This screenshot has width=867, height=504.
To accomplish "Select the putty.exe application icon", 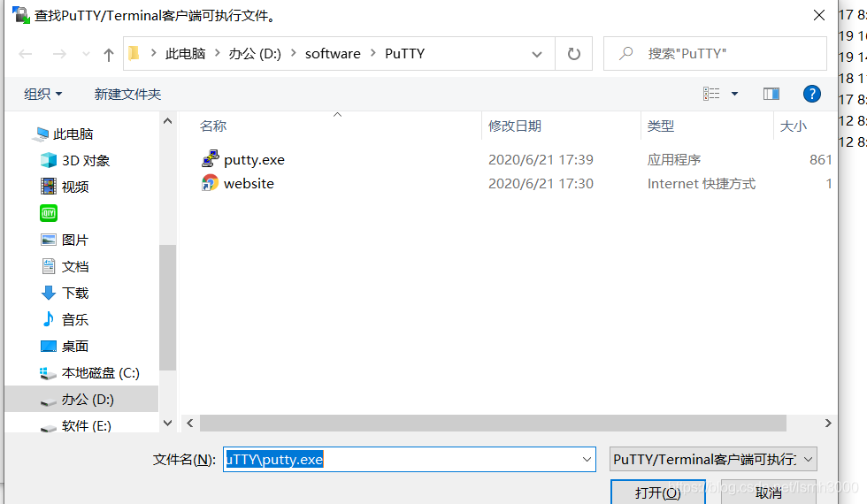I will point(211,159).
